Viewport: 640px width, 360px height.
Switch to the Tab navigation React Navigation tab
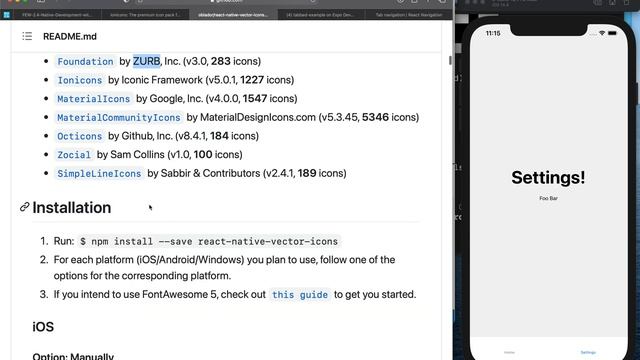pos(409,15)
